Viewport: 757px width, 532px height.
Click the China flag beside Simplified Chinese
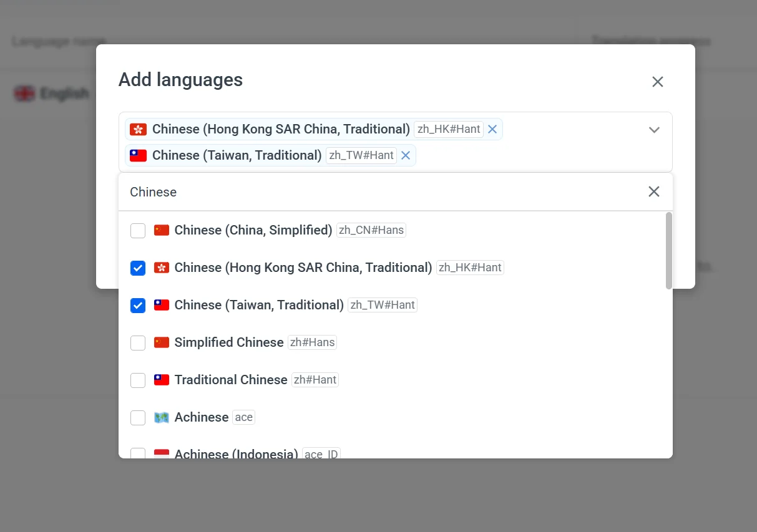coord(162,342)
